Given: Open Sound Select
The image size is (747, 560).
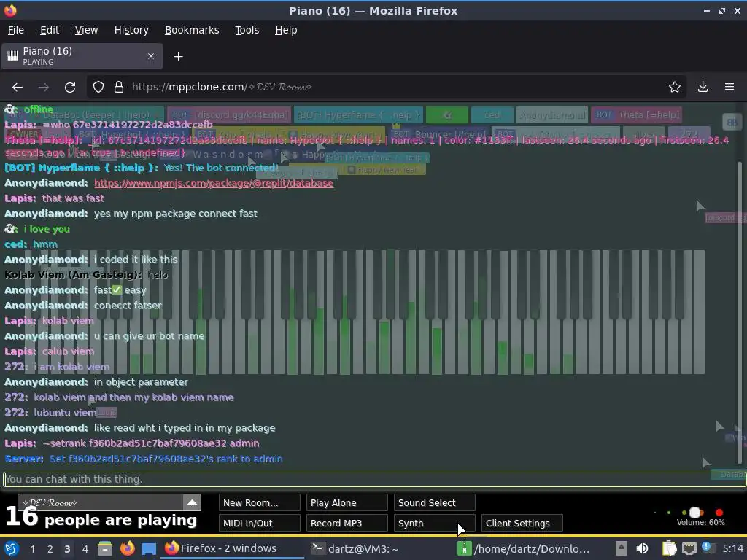Looking at the screenshot, I should pos(435,503).
